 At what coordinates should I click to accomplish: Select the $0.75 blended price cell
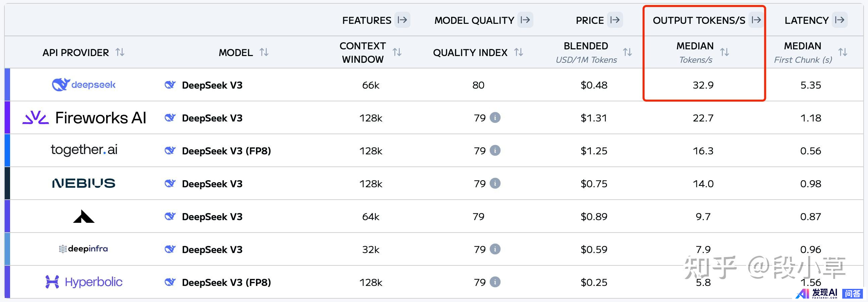point(594,184)
